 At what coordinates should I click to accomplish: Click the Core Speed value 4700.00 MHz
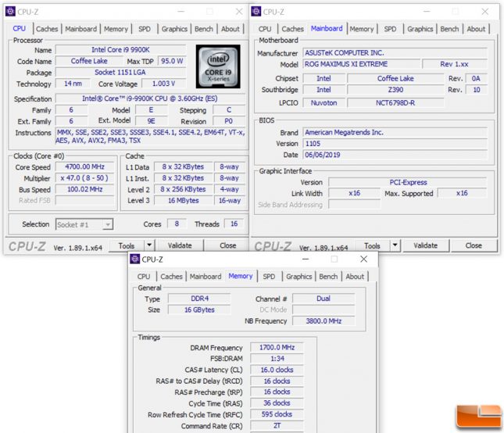tap(85, 166)
